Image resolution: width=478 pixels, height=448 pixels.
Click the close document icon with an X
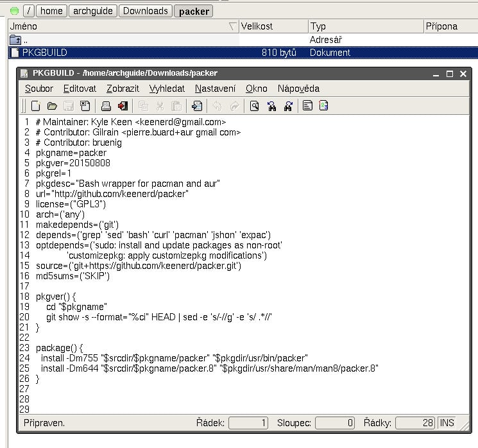[x=85, y=106]
